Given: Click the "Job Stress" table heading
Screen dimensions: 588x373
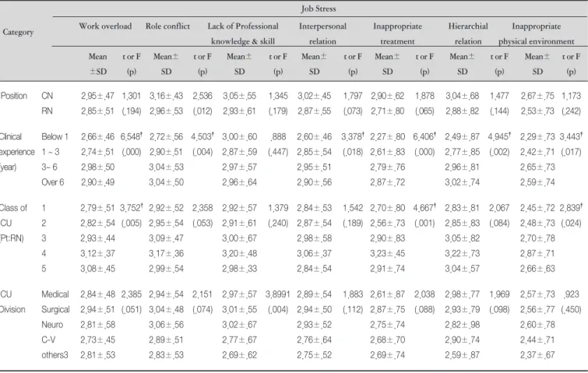Looking at the screenshot, I should pyautogui.click(x=319, y=9).
